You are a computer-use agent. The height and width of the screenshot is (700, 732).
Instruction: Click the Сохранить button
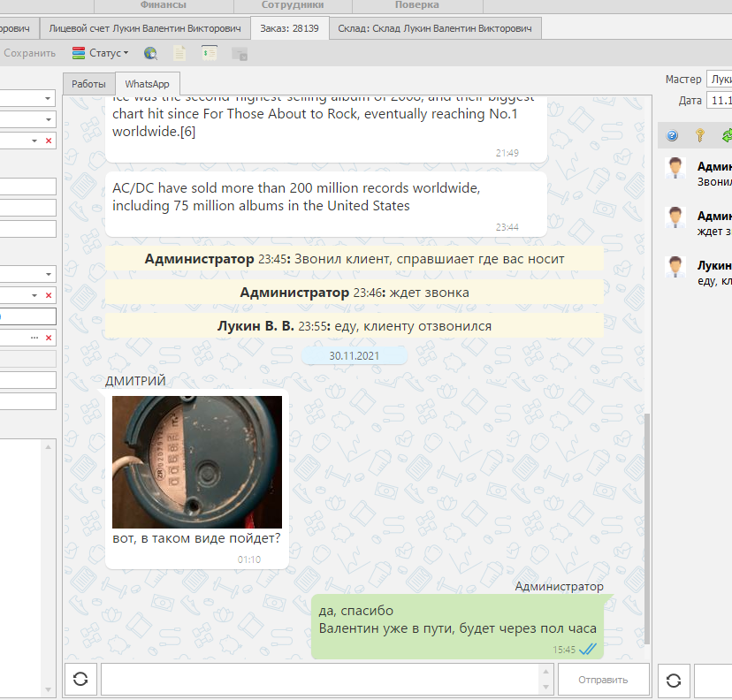(29, 53)
